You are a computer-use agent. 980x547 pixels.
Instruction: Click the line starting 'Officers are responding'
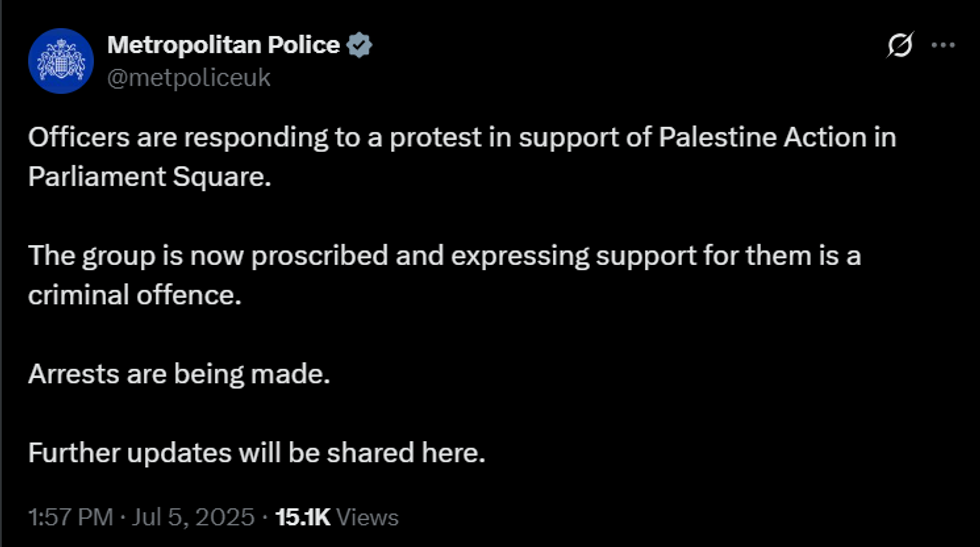point(462,138)
